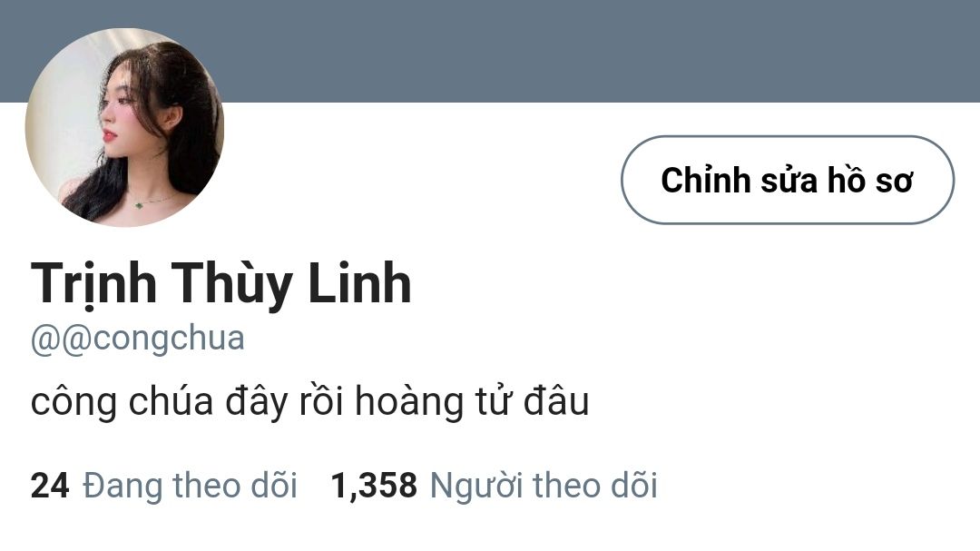Click the words công chúa in bio
980x551 pixels.
pos(122,401)
